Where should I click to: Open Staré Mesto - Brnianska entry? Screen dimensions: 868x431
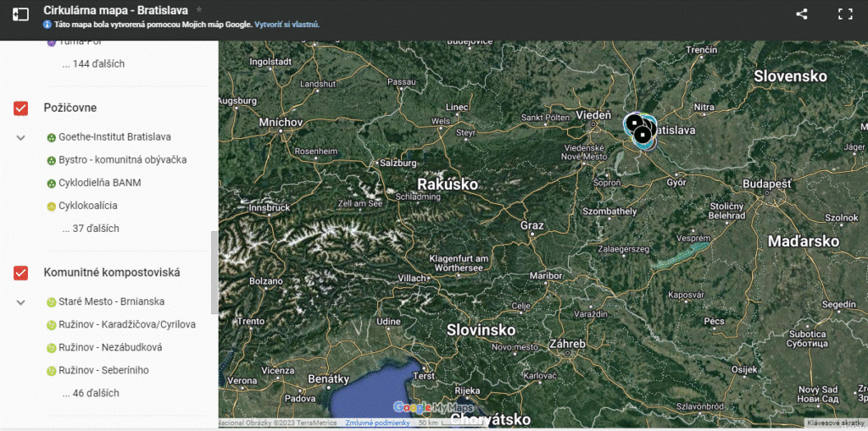[111, 301]
